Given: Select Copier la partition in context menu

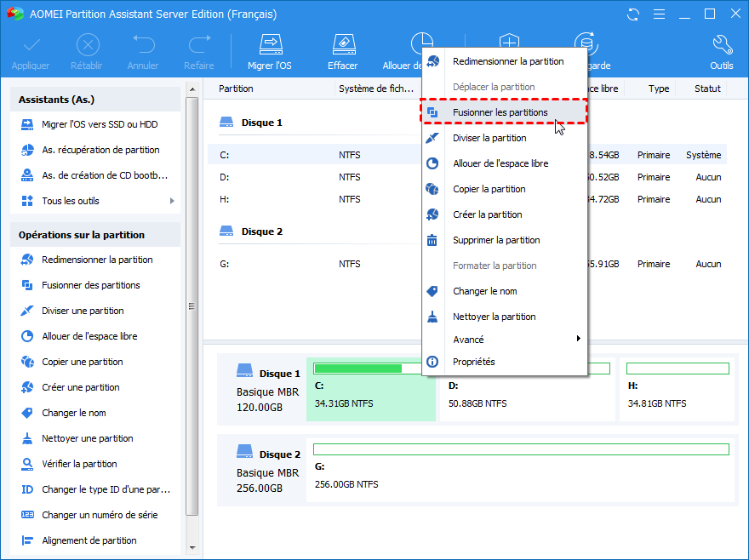Looking at the screenshot, I should pos(505,189).
